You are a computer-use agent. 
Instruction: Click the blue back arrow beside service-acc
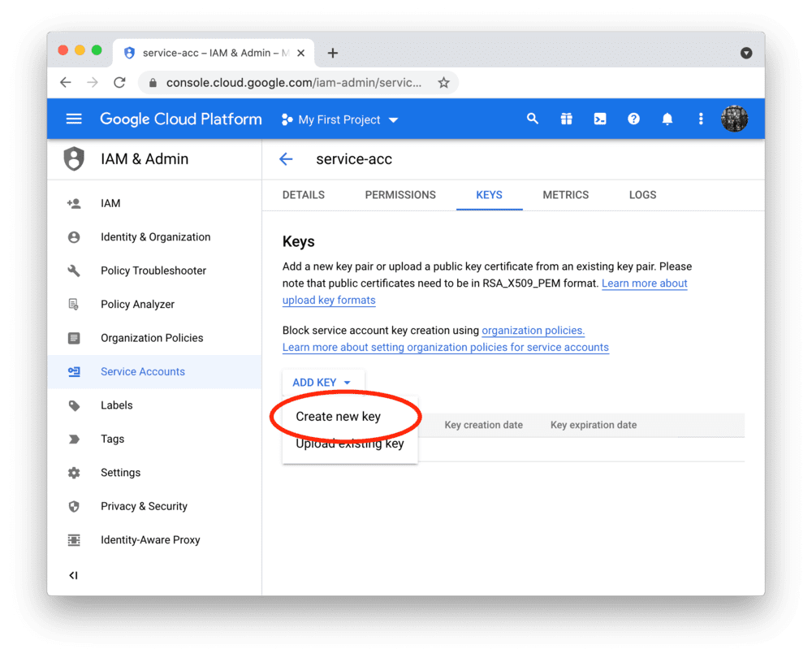pyautogui.click(x=286, y=159)
